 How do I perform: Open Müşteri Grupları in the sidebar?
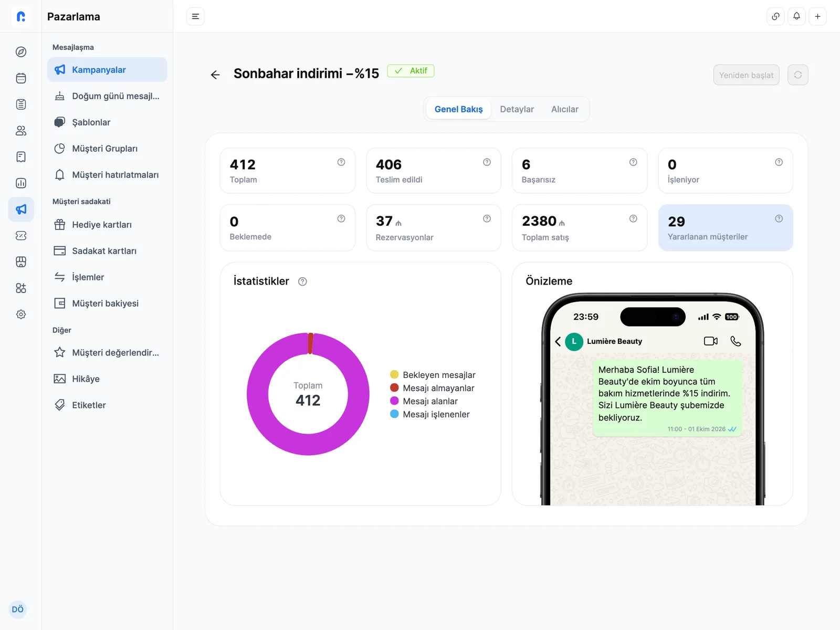107,149
